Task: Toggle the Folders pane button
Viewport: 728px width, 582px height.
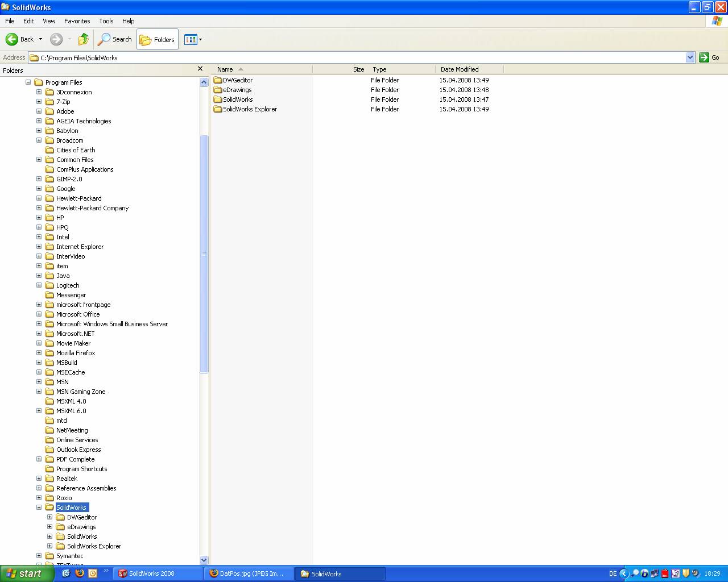Action: (158, 39)
